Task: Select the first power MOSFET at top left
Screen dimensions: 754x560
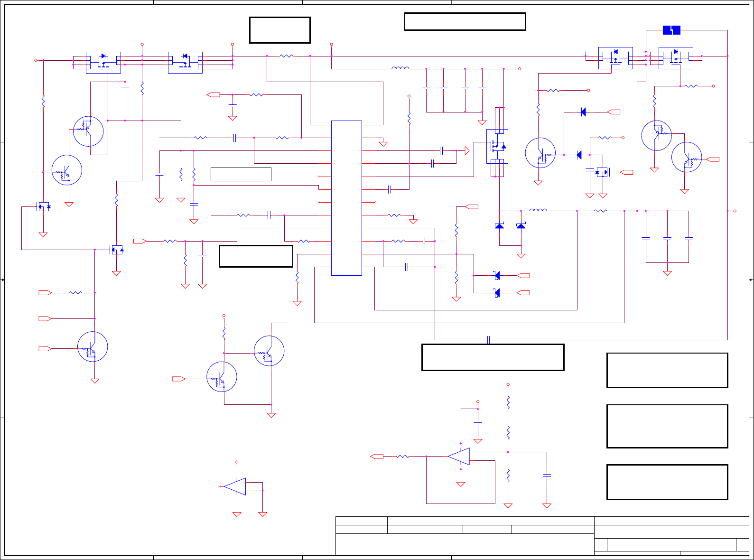Action: pos(103,63)
